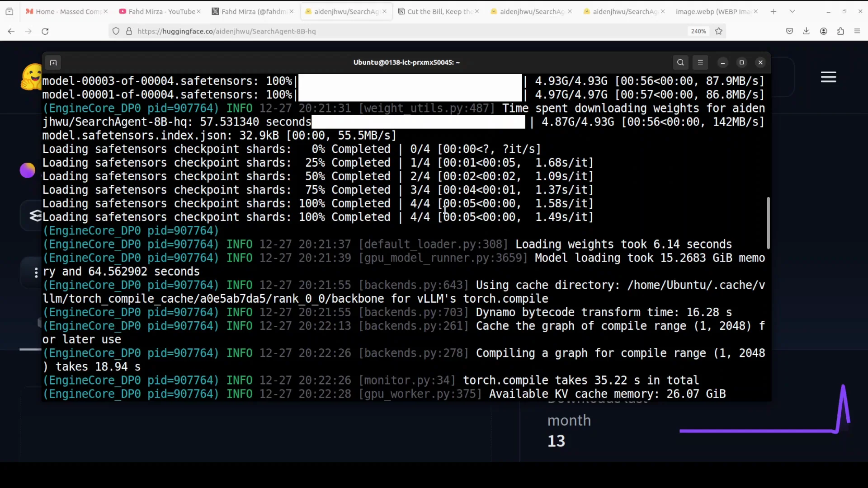Open the browser extensions puzzle icon

point(840,31)
